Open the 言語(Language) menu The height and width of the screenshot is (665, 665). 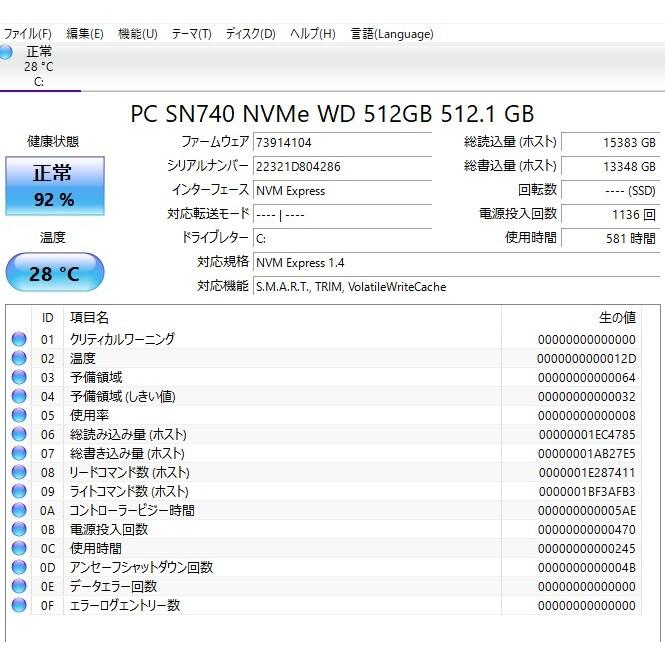(392, 34)
